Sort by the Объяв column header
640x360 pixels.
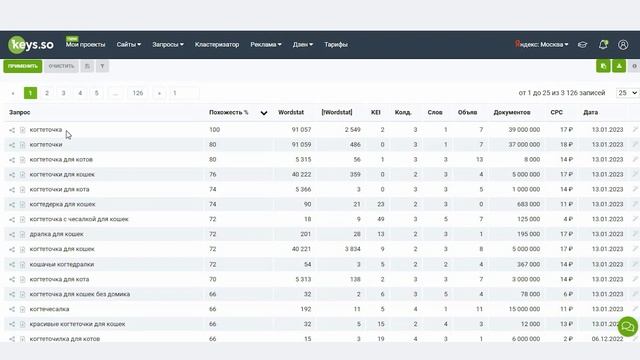click(467, 112)
